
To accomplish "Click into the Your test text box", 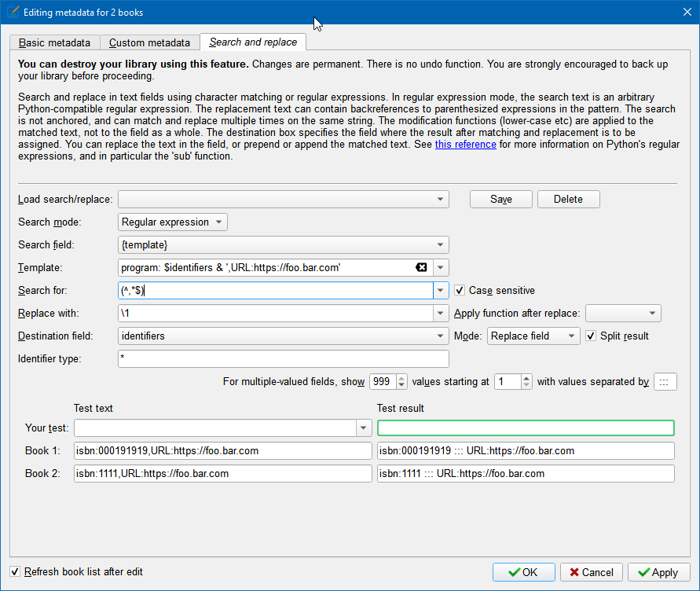I will click(x=214, y=428).
